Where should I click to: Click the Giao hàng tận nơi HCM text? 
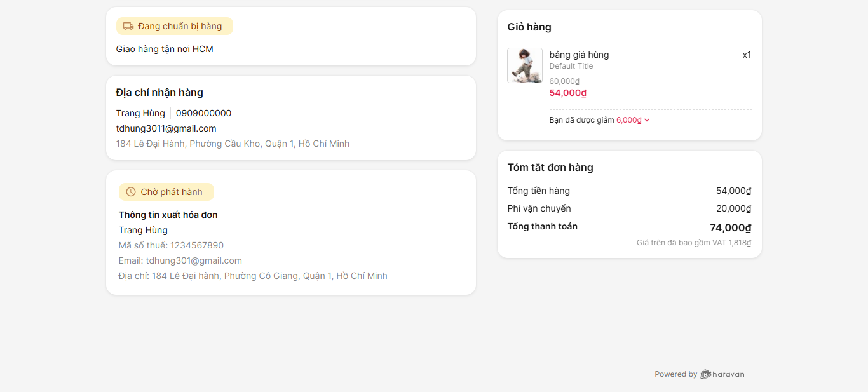[x=165, y=49]
